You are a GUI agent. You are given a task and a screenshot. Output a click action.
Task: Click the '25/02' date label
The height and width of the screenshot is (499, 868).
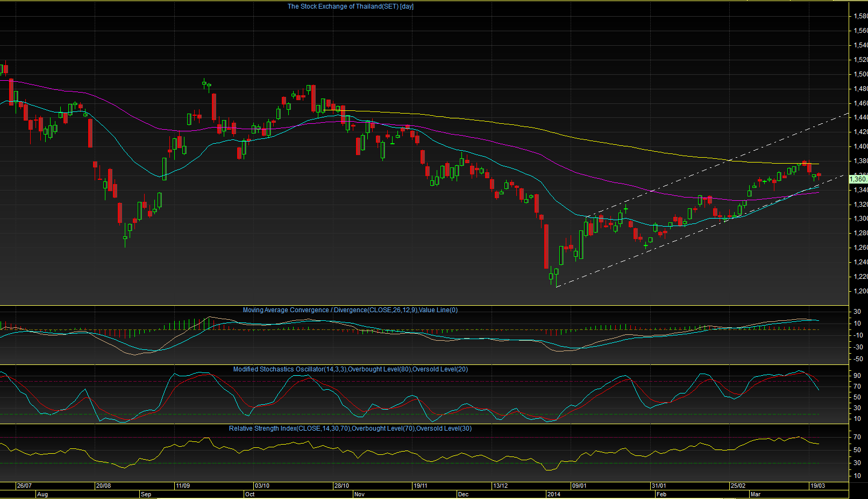pyautogui.click(x=738, y=486)
